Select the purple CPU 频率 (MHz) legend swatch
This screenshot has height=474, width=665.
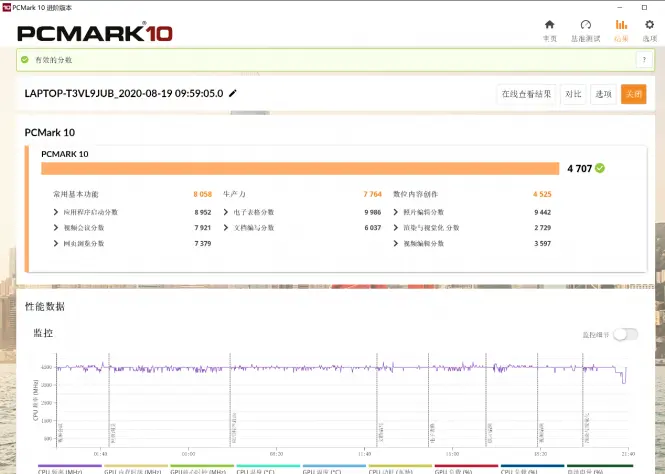pyautogui.click(x=70, y=466)
